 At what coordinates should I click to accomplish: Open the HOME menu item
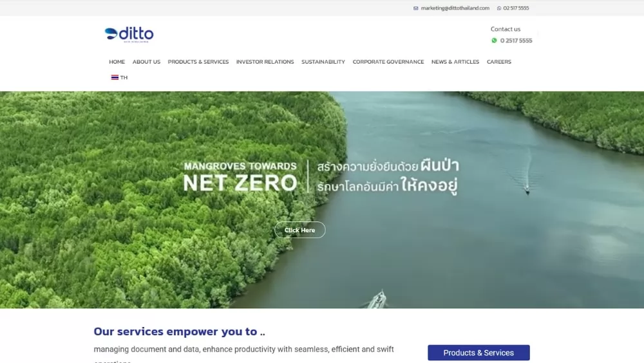(117, 62)
